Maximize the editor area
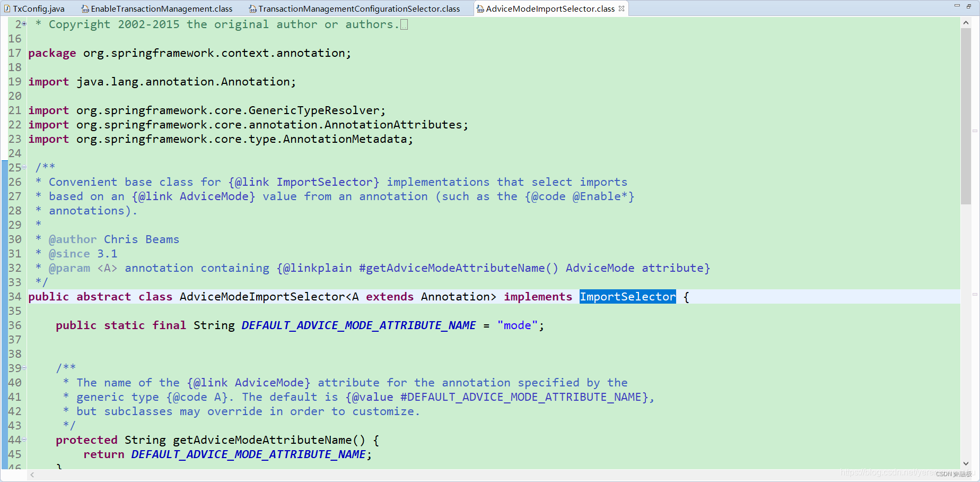Screen dimensions: 980x482 point(969,6)
